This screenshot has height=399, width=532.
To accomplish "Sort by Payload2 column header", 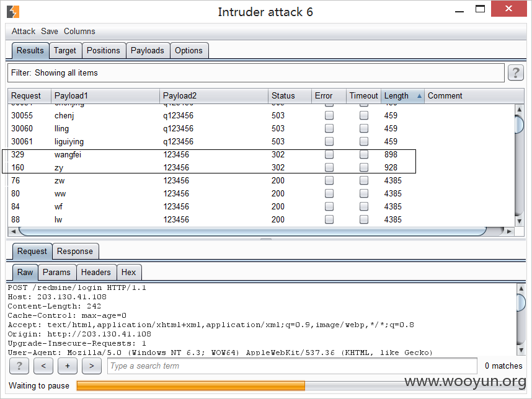I will click(214, 96).
